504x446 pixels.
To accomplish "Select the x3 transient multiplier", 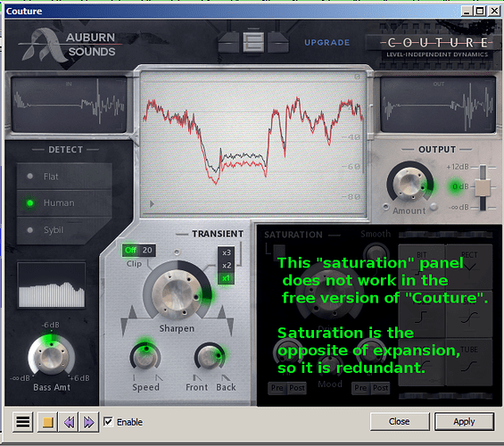I will pos(227,253).
